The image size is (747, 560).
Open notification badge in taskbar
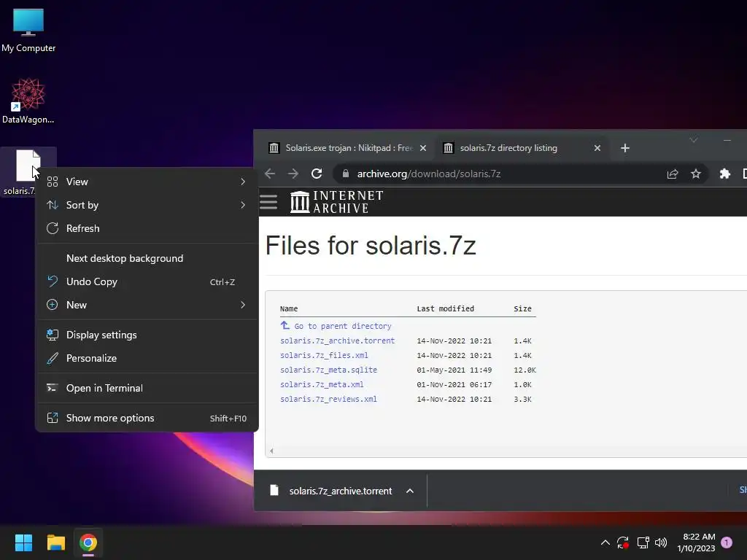click(x=727, y=542)
